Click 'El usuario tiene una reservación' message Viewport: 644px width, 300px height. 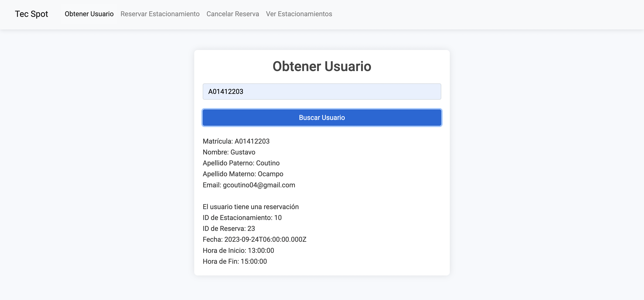click(250, 207)
